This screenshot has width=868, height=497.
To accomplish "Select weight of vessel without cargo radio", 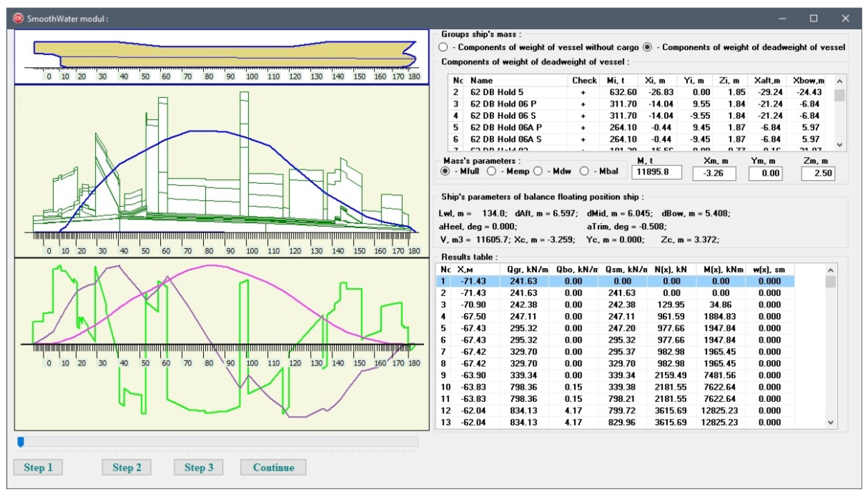I will (443, 47).
